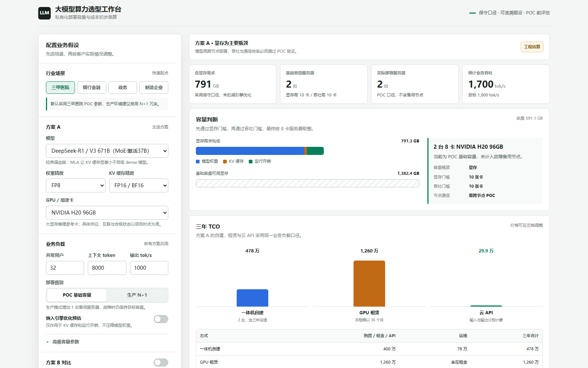The height and width of the screenshot is (368, 588).
Task: Select the 政务 scenario
Action: click(123, 88)
